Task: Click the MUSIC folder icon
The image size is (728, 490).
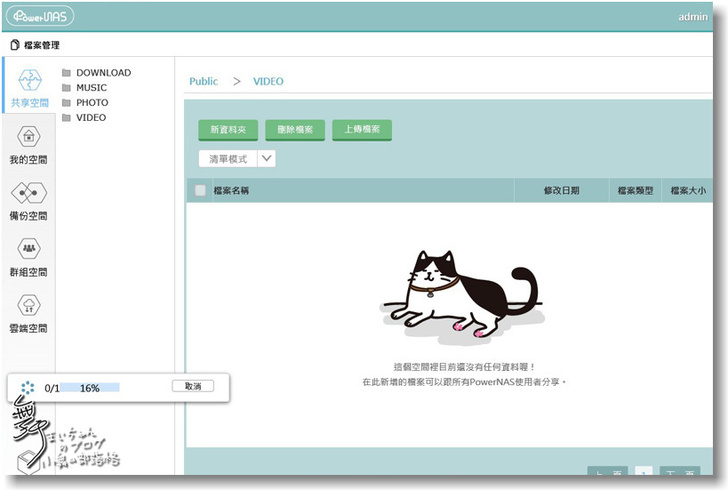Action: (66, 88)
